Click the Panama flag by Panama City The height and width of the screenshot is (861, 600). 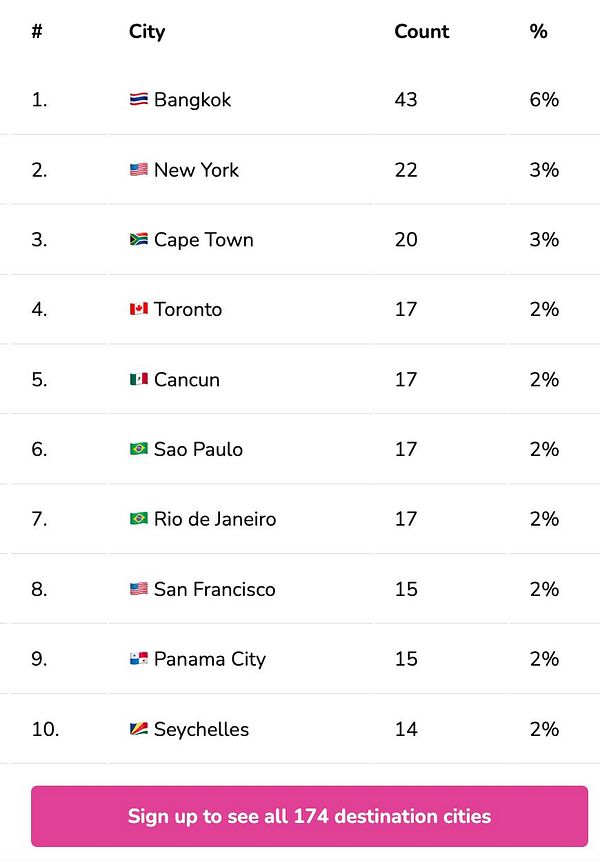click(x=138, y=658)
